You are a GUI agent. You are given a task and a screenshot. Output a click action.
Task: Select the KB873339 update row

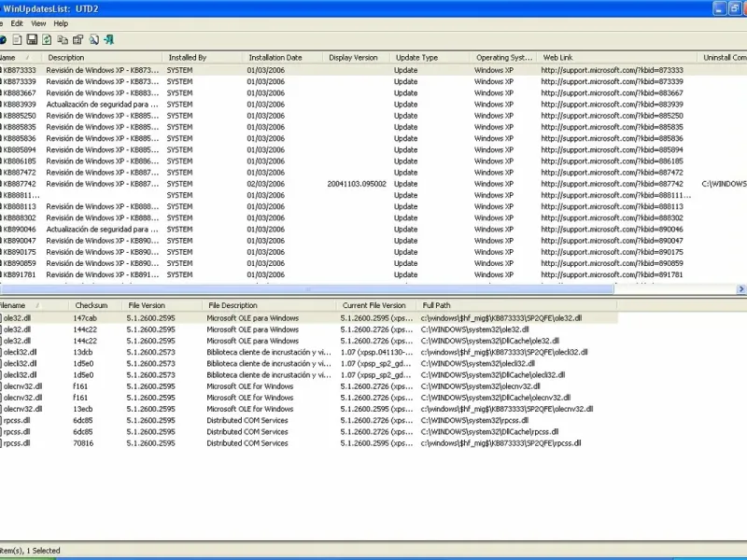pyautogui.click(x=373, y=81)
